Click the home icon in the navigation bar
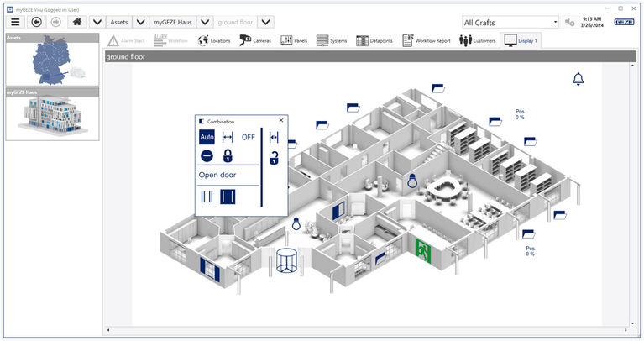The image size is (644, 341). point(78,22)
